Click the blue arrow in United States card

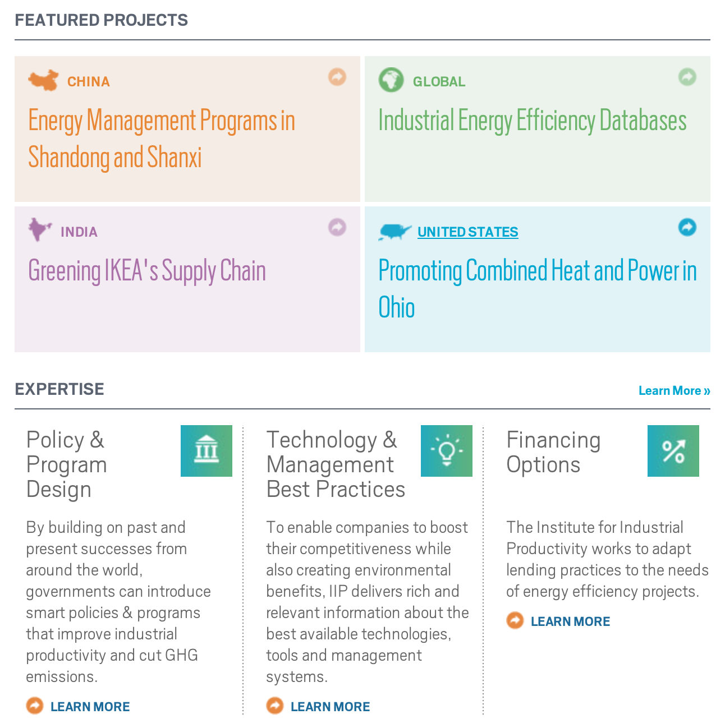(x=687, y=227)
